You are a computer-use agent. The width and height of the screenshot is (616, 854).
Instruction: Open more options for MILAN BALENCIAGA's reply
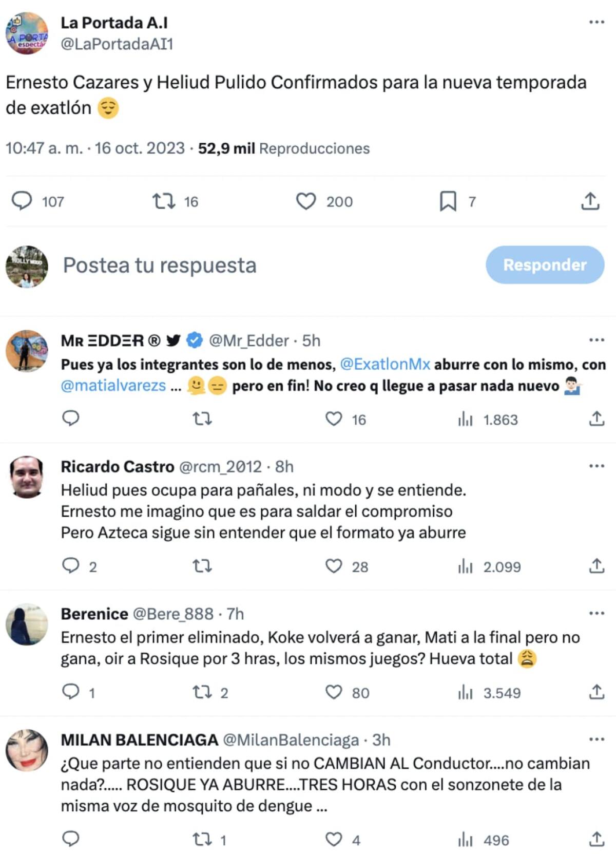[x=596, y=739]
